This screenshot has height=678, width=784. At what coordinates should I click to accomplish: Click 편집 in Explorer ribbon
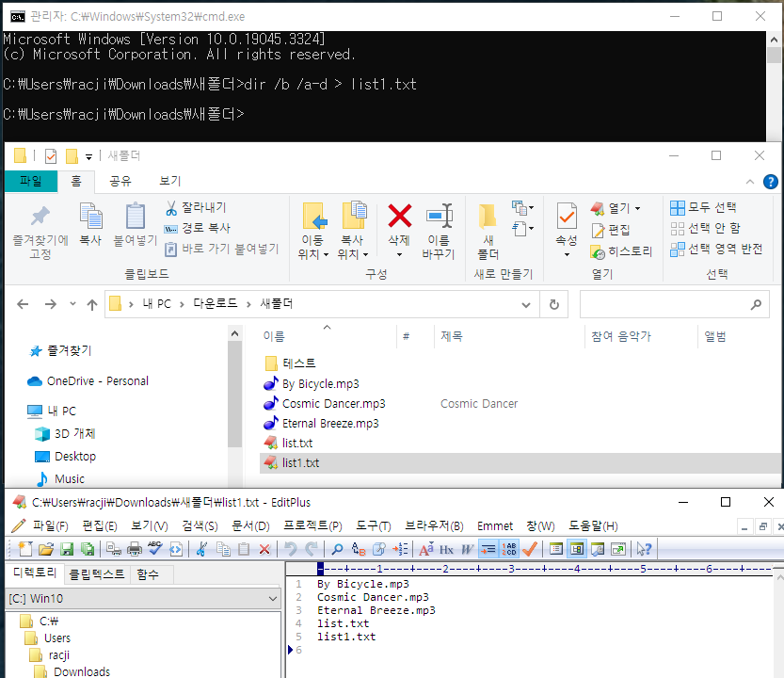[611, 230]
